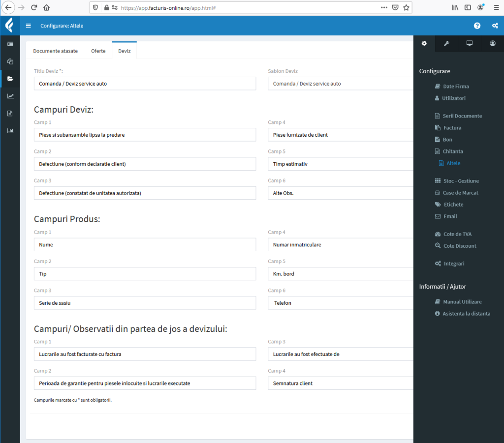This screenshot has width=504, height=443.
Task: Select the user profile tab in right panel
Action: point(492,43)
